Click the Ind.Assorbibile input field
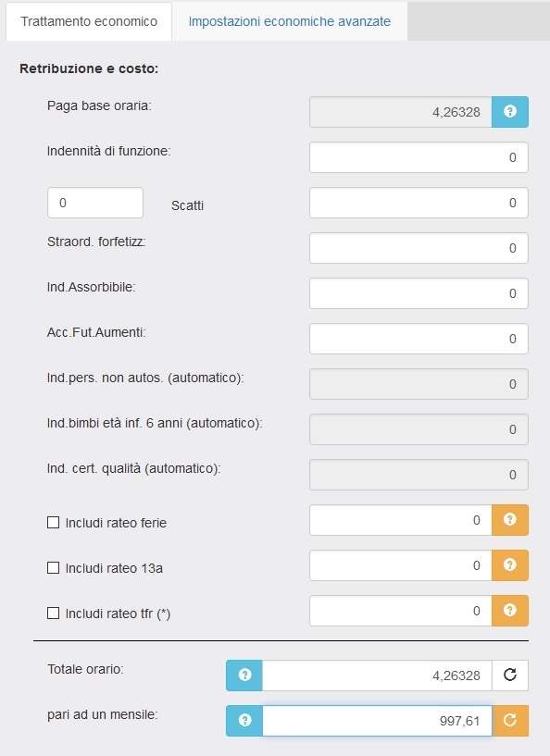 (x=419, y=293)
